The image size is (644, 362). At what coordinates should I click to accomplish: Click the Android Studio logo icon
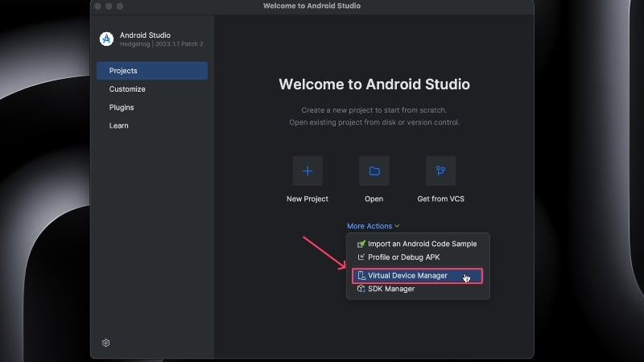[106, 39]
